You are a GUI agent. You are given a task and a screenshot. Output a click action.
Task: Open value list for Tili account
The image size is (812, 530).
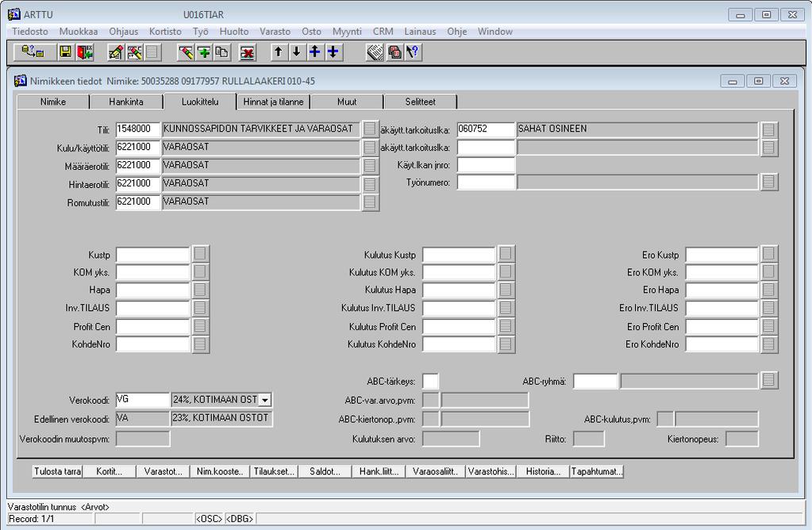[370, 129]
